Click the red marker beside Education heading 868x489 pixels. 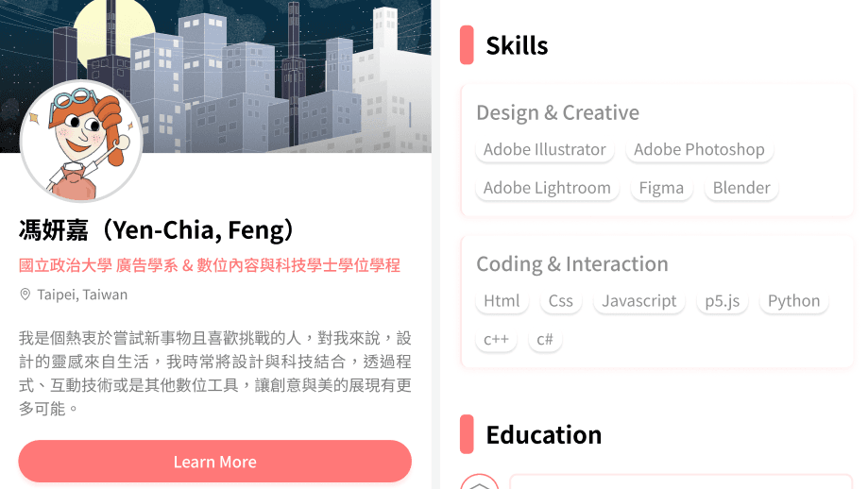point(467,434)
